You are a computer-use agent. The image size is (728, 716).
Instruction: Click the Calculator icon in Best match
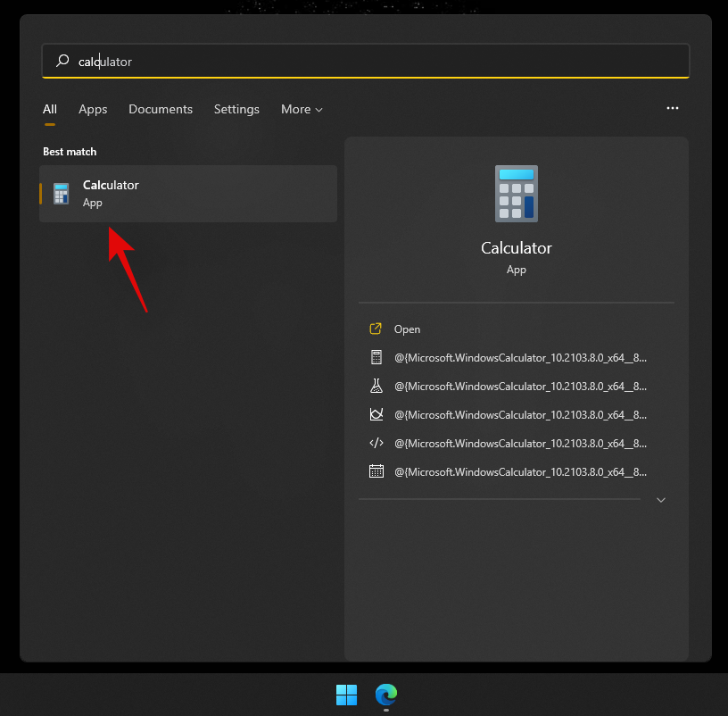coord(60,193)
